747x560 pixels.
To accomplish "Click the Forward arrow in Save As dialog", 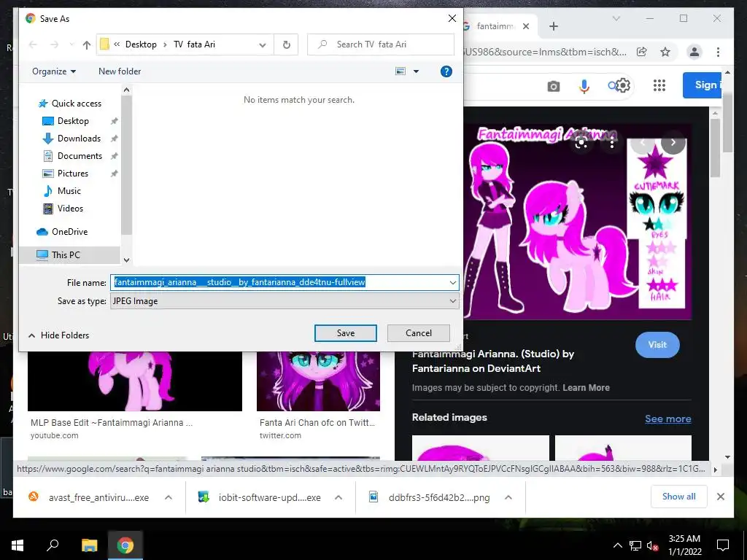I will click(54, 44).
